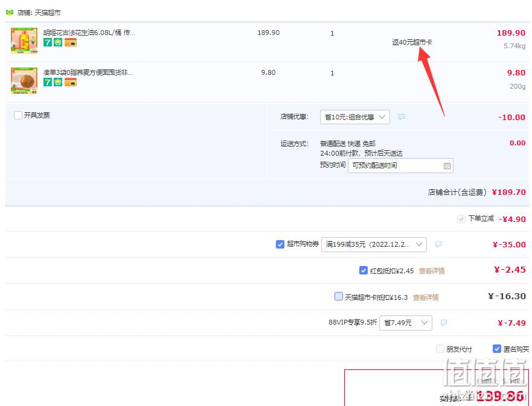The height and width of the screenshot is (406, 532).
Task: Click the ¥-35.00 coupon amount
Action: click(x=509, y=244)
